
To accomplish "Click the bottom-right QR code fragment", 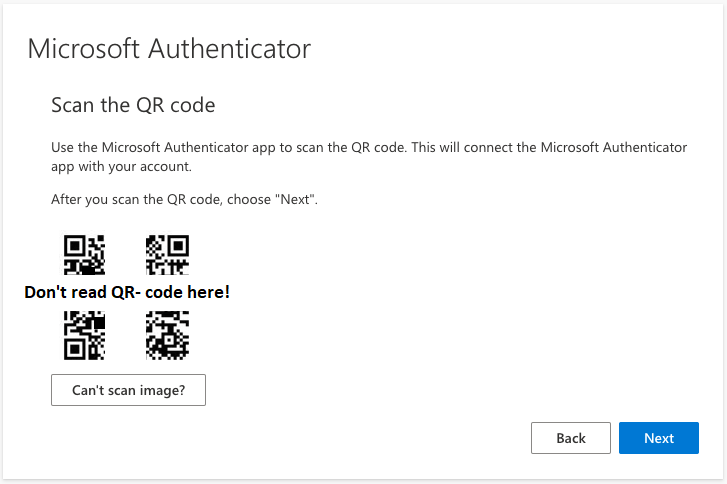I will [167, 335].
